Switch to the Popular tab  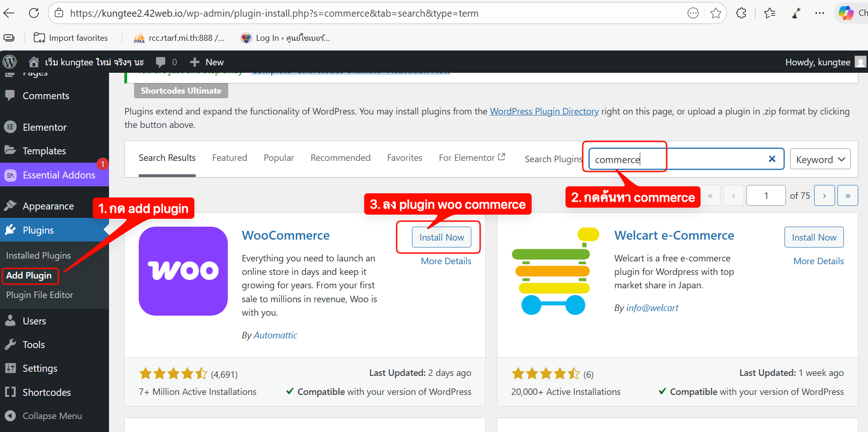(x=279, y=158)
